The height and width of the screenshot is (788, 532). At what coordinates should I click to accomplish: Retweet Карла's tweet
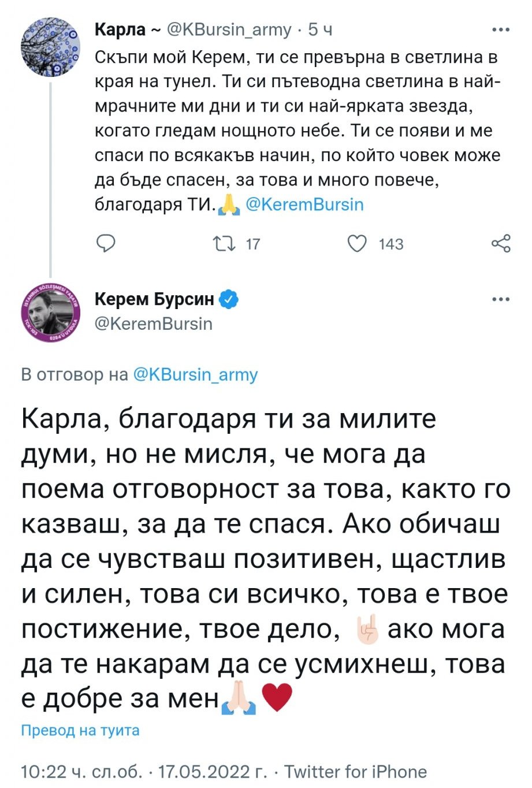coord(224,243)
